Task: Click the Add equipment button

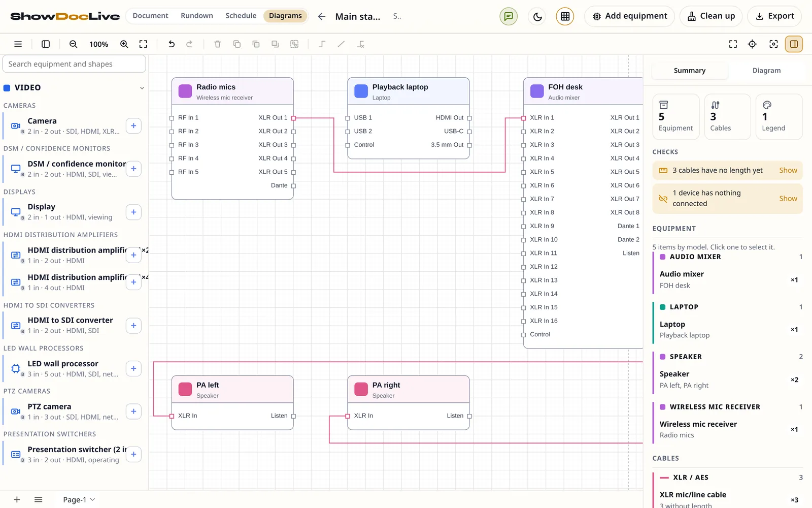Action: point(630,16)
